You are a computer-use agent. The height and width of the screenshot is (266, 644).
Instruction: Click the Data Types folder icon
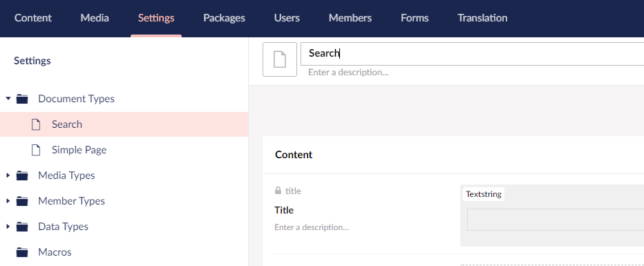point(22,227)
